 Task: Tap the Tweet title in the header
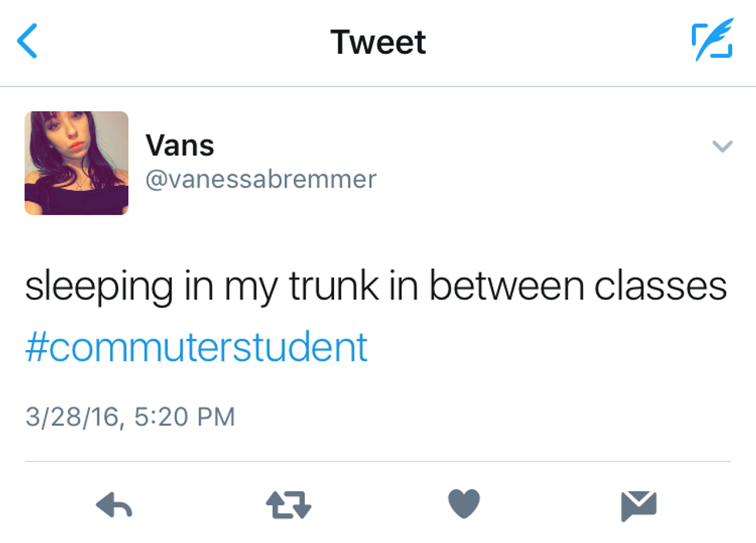[x=378, y=42]
